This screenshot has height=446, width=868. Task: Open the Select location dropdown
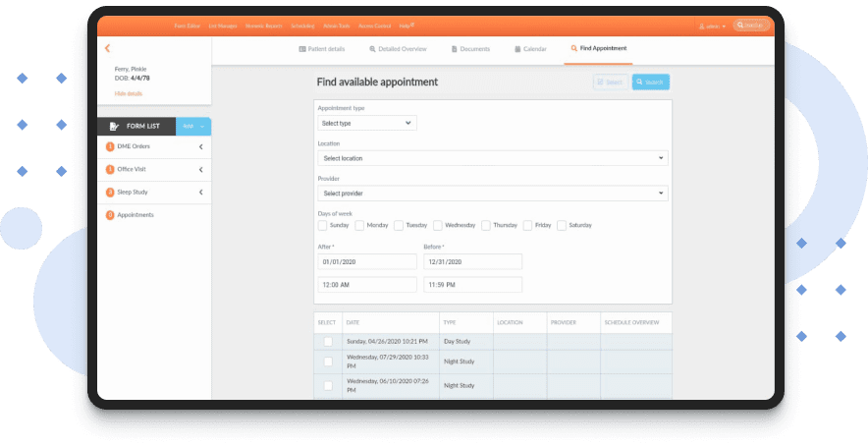pyautogui.click(x=493, y=158)
